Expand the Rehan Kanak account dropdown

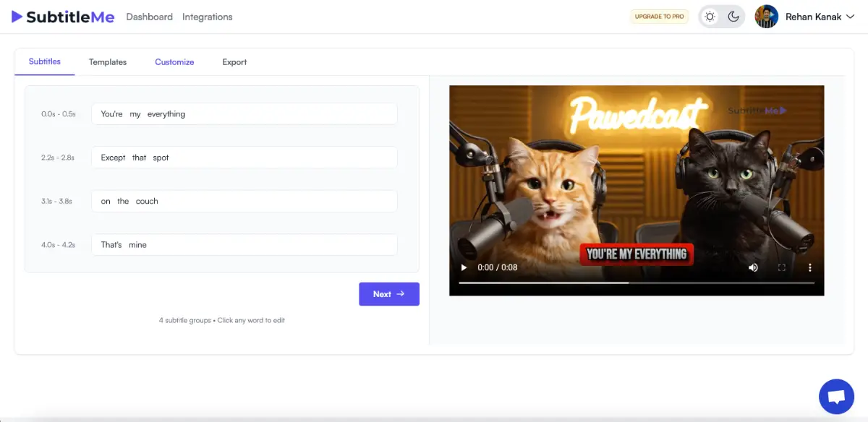tap(849, 17)
